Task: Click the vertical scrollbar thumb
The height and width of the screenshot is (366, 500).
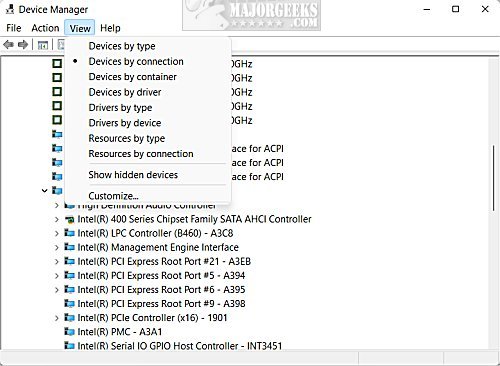Action: [494, 178]
